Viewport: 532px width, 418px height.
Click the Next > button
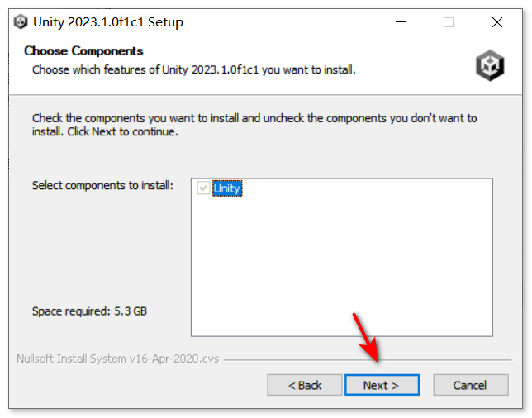[x=382, y=385]
